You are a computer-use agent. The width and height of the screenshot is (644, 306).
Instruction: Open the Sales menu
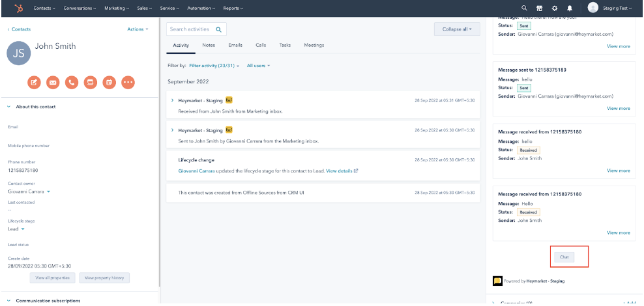coord(145,8)
